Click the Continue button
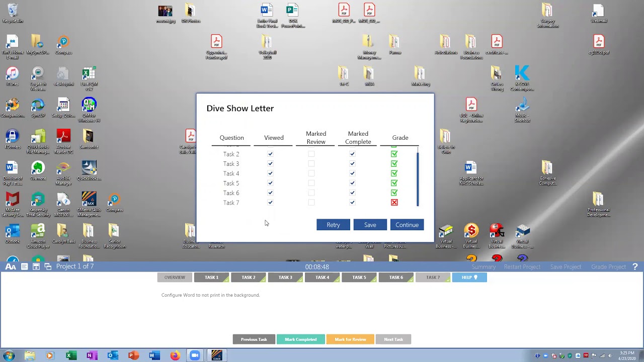This screenshot has width=644, height=362. 407,225
